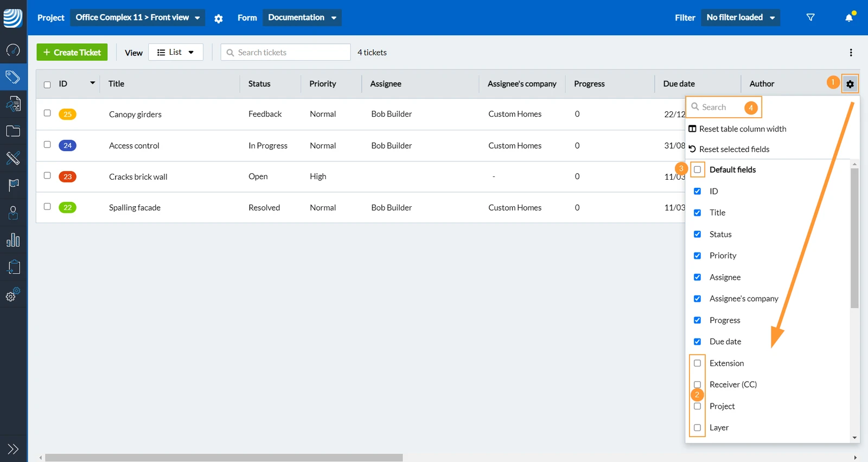This screenshot has width=868, height=462.
Task: Open the documents icon in sidebar
Action: [x=13, y=104]
